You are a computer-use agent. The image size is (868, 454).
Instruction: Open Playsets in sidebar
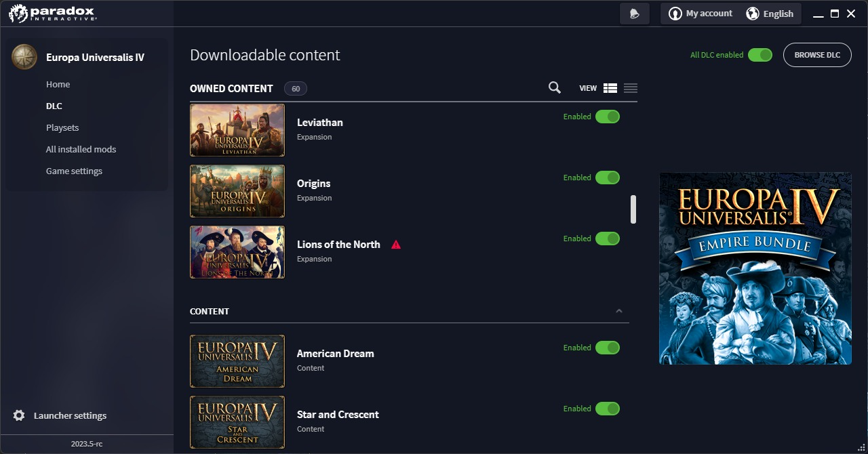pos(62,127)
